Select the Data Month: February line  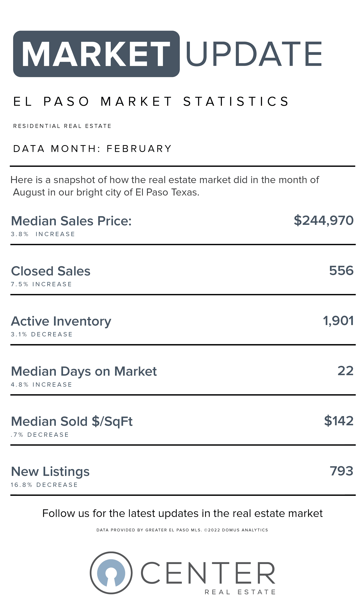[93, 149]
